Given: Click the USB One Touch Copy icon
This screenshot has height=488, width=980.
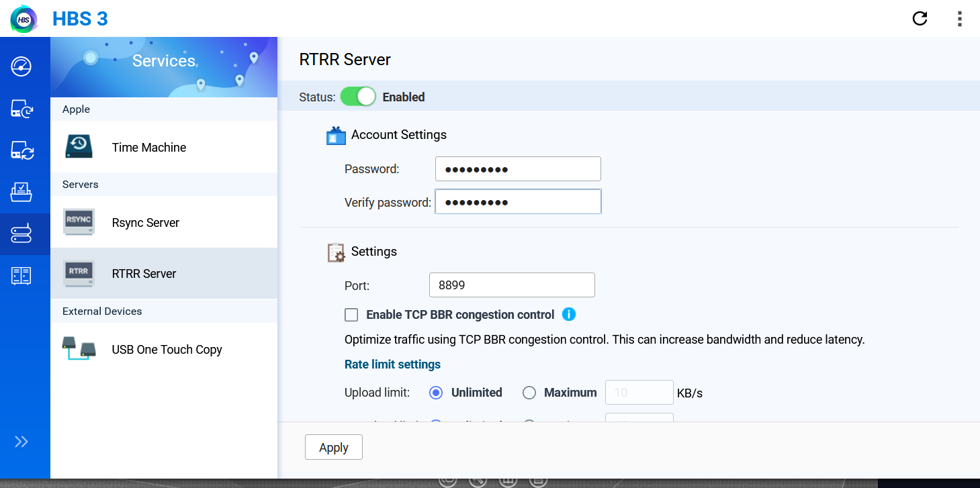Looking at the screenshot, I should pos(79,348).
